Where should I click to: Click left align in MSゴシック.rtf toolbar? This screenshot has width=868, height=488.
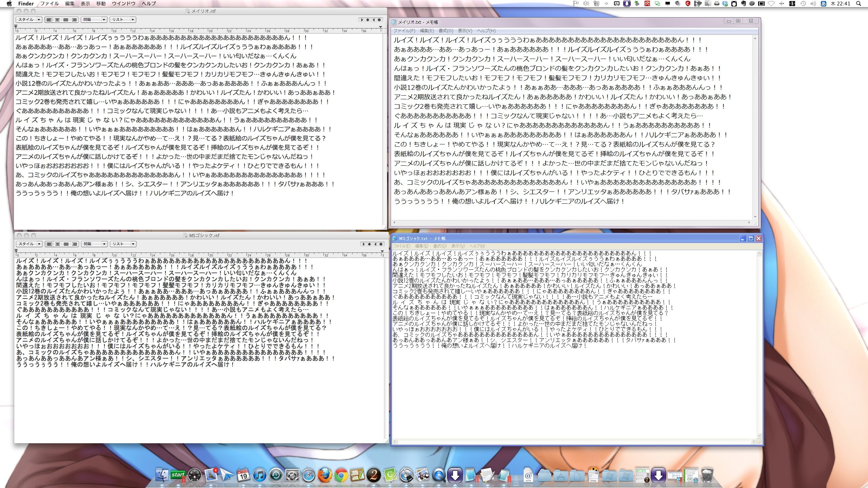click(x=49, y=244)
